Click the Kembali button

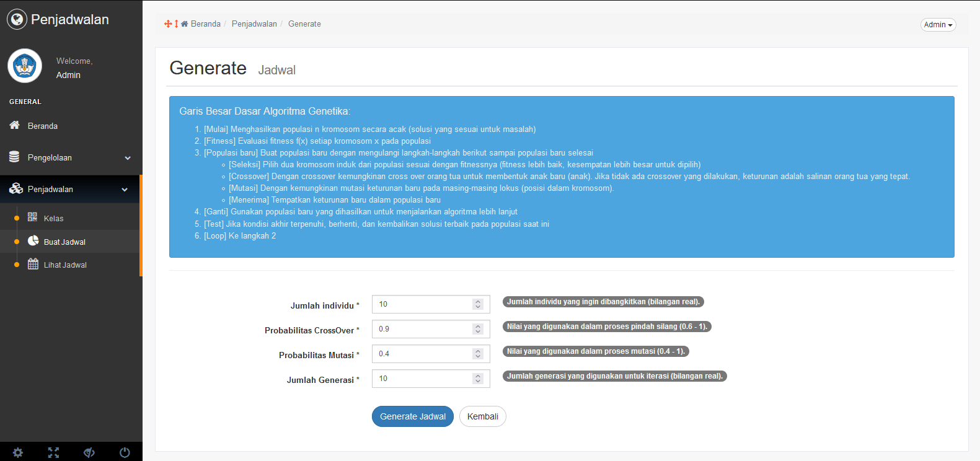coord(483,416)
